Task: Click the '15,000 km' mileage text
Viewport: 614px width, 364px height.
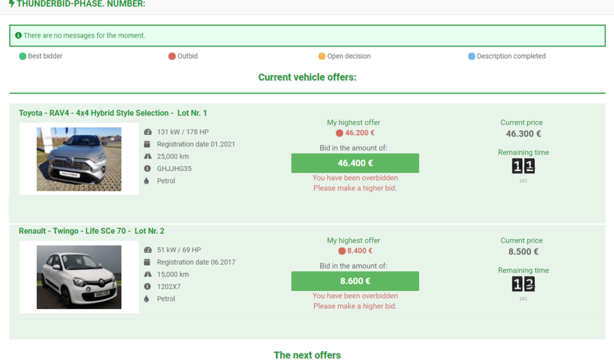Action: coord(173,274)
